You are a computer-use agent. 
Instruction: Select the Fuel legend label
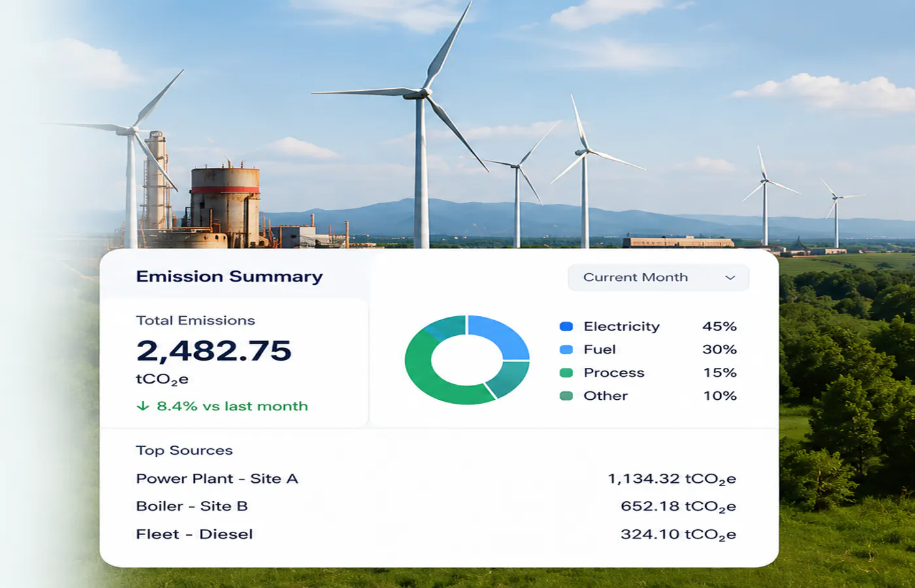coord(599,350)
